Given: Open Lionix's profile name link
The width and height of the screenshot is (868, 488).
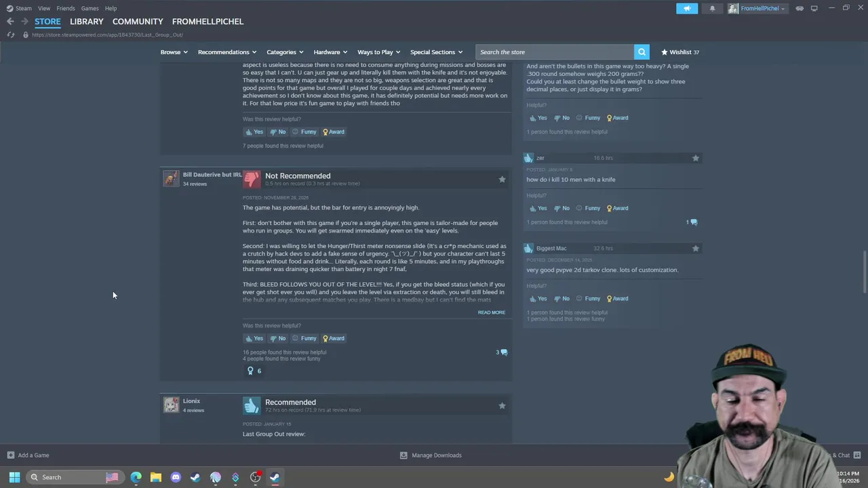Looking at the screenshot, I should 191,401.
